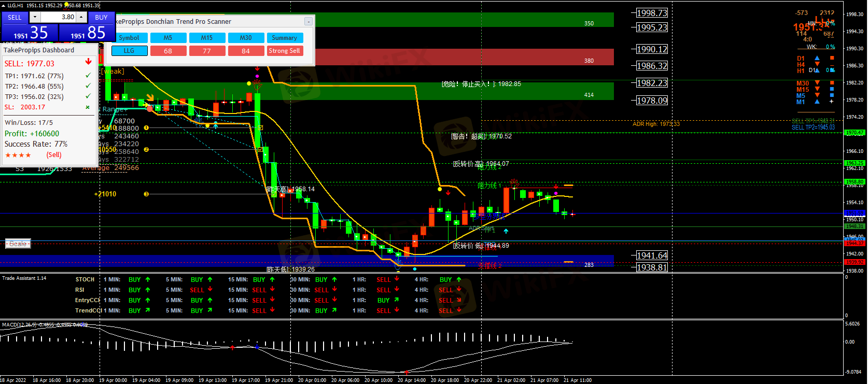Screen dimensions: 868x384
Task: Toggle the one-click trading triangle beside LLG,H1
Action: pyautogui.click(x=3, y=5)
